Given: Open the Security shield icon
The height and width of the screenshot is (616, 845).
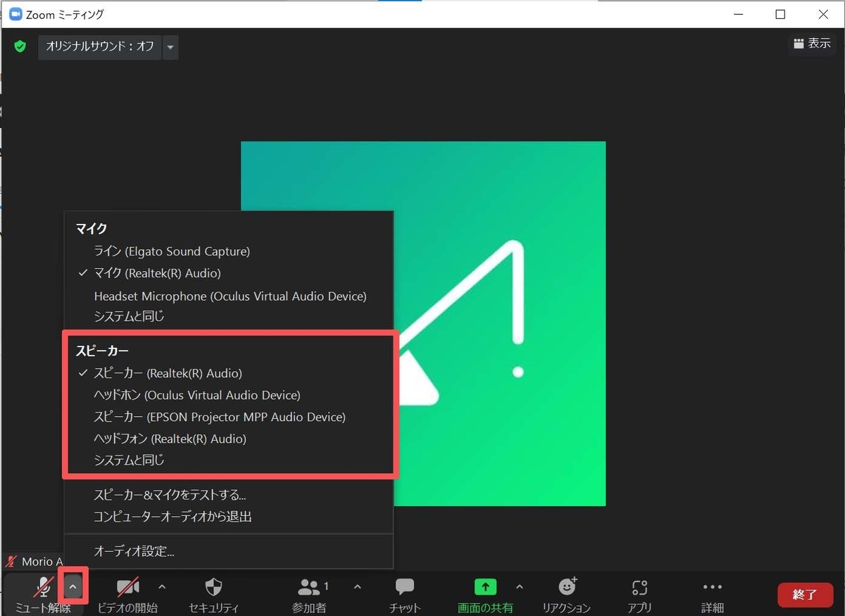Looking at the screenshot, I should click(x=213, y=586).
